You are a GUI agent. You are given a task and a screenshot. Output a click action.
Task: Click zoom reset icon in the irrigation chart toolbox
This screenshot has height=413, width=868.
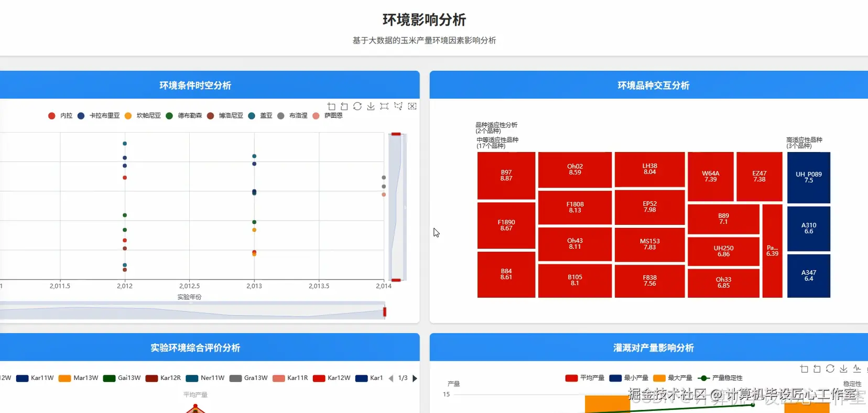coord(817,369)
